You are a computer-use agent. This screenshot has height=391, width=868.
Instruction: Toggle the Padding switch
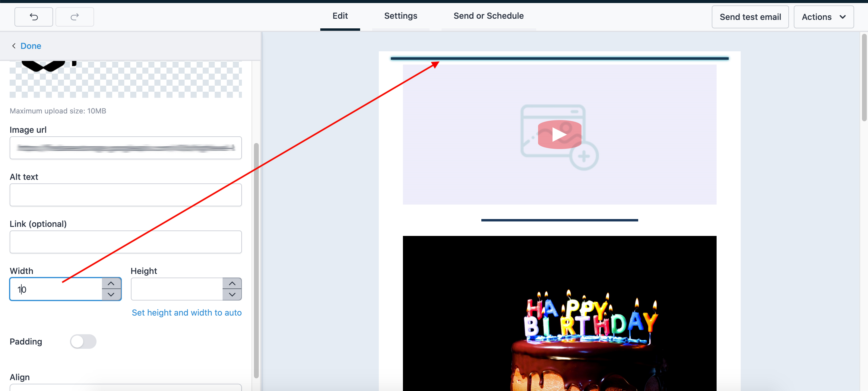pyautogui.click(x=83, y=342)
